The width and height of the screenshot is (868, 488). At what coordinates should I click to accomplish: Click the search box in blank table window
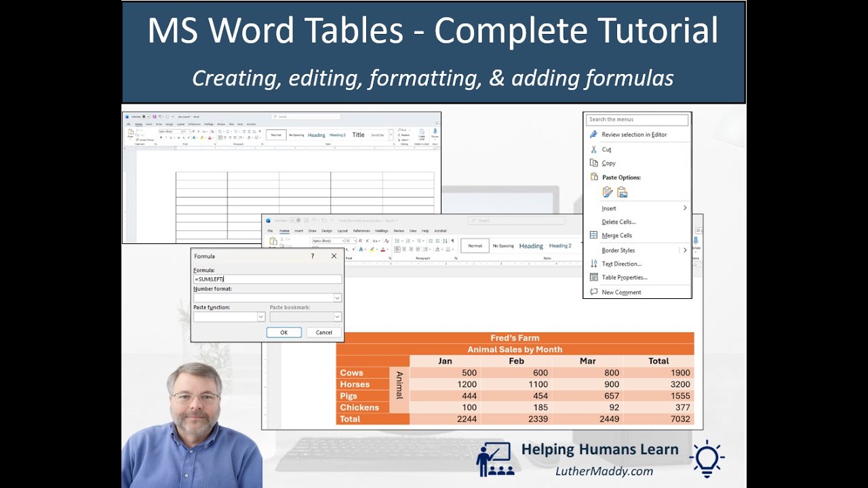coord(305,117)
